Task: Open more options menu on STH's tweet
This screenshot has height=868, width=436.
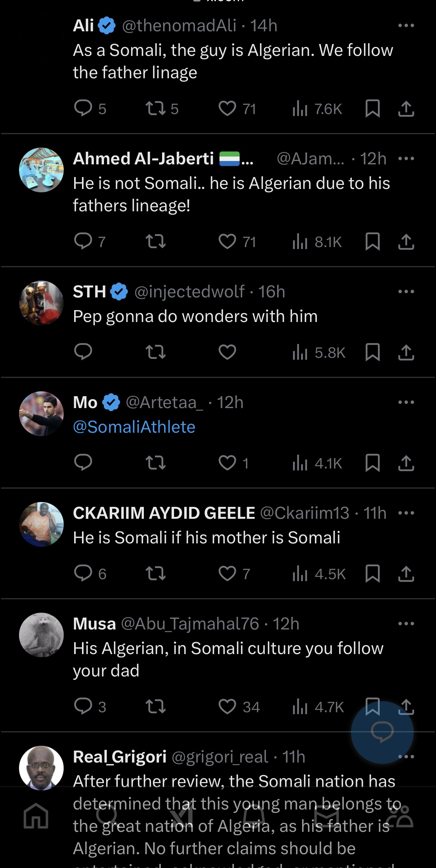Action: click(x=406, y=291)
